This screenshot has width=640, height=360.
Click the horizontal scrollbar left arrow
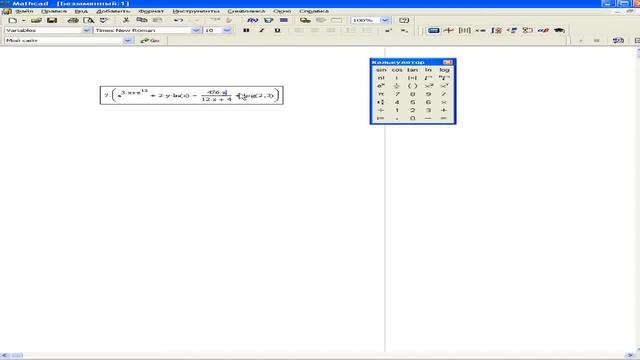(4, 356)
